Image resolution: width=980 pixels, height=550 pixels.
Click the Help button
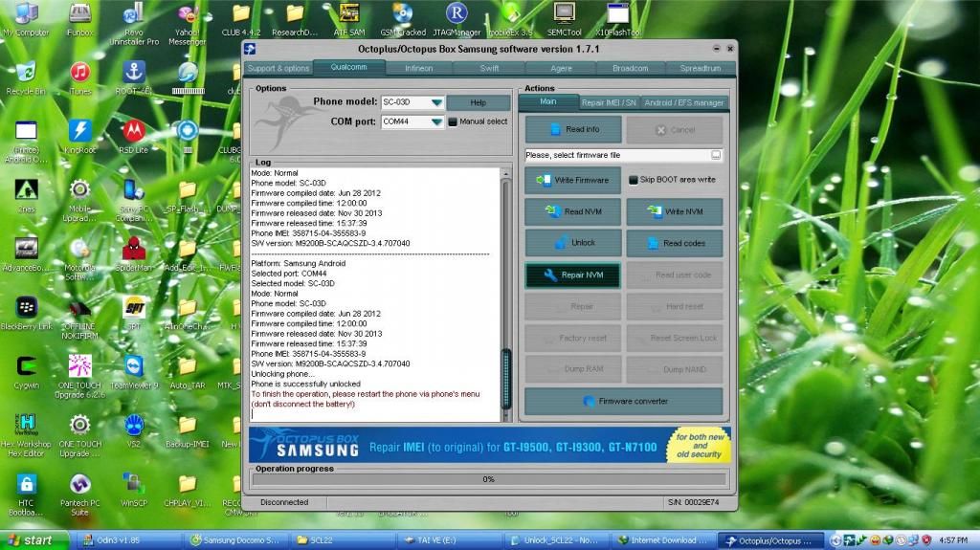pyautogui.click(x=479, y=102)
